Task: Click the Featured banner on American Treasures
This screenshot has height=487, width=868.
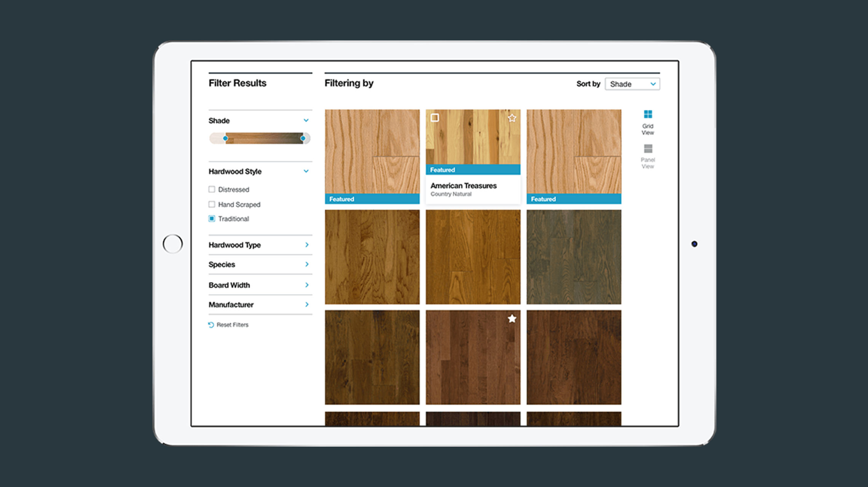Action: [473, 170]
